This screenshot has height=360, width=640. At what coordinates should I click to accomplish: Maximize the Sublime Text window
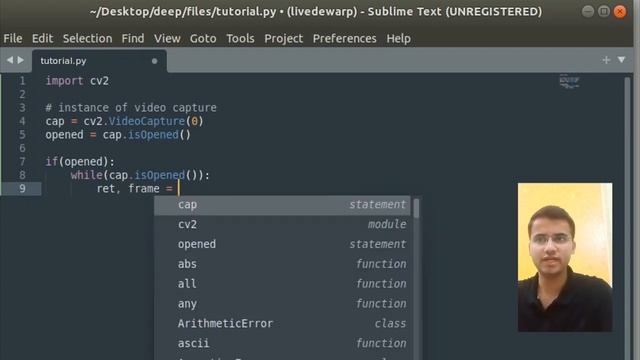[604, 11]
